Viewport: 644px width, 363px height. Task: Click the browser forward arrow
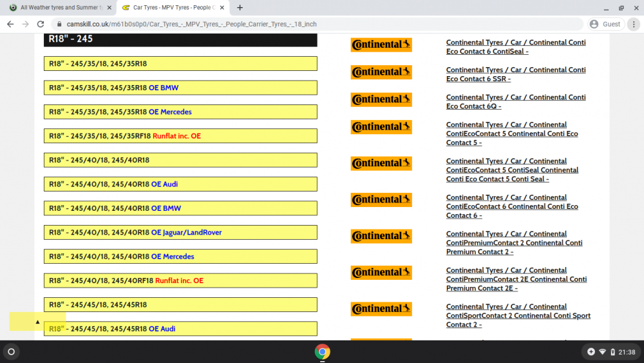[26, 25]
